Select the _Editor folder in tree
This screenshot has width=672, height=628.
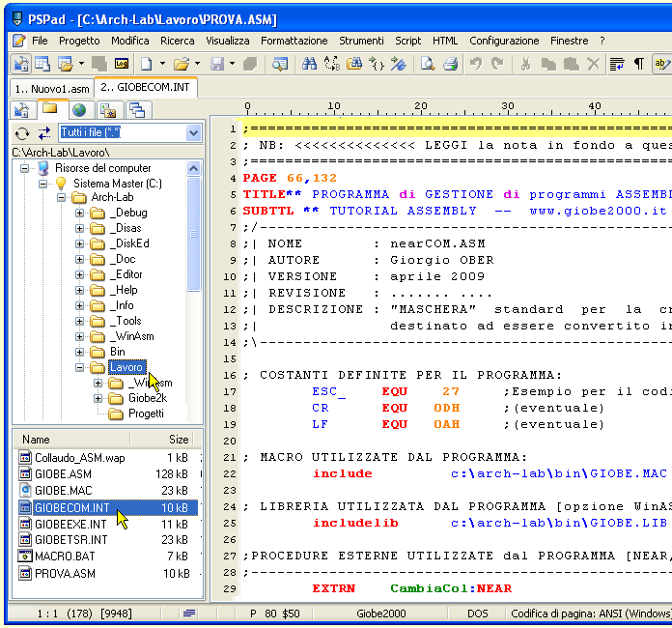[x=126, y=274]
